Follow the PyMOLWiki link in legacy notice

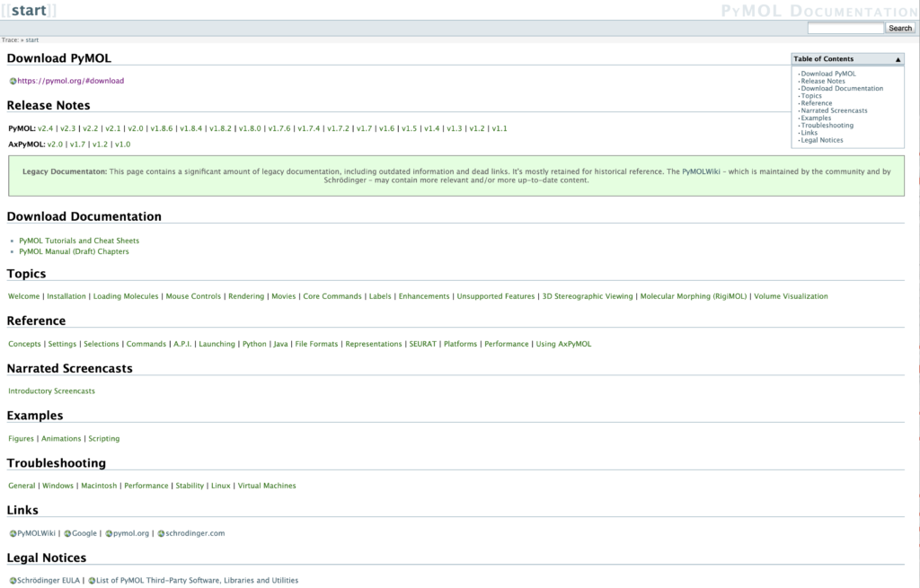(701, 171)
